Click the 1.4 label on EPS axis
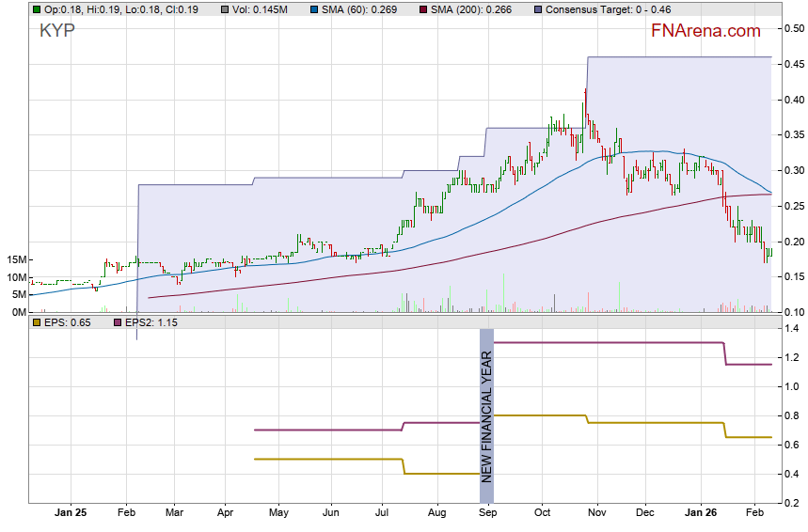Image resolution: width=808 pixels, height=532 pixels. click(790, 329)
